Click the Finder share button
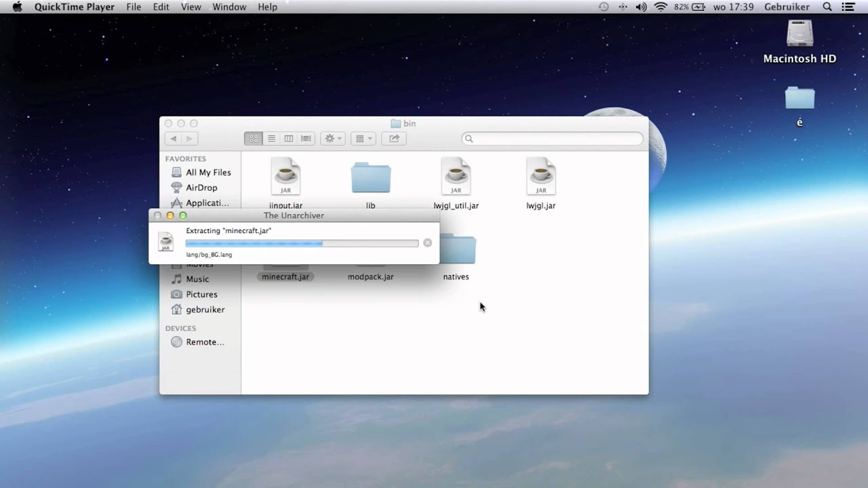 click(x=394, y=138)
